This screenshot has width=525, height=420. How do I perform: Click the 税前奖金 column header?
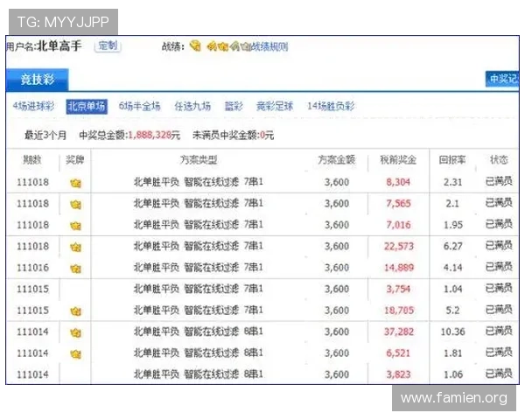tap(398, 160)
